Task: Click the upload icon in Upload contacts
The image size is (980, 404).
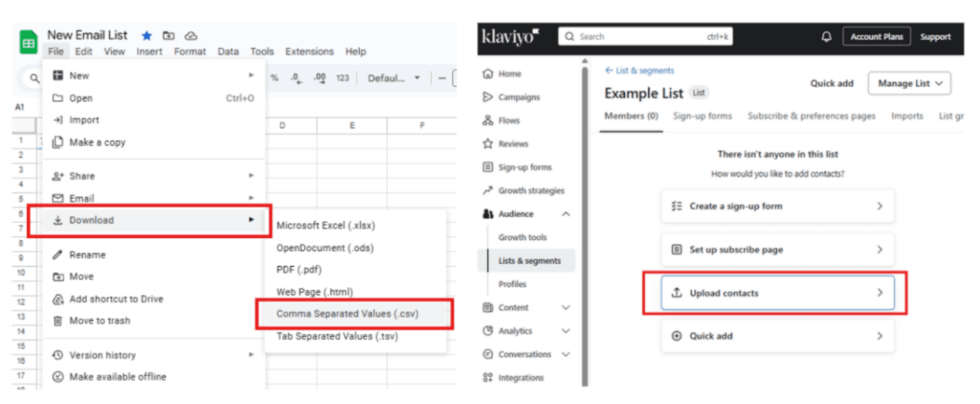Action: point(677,293)
